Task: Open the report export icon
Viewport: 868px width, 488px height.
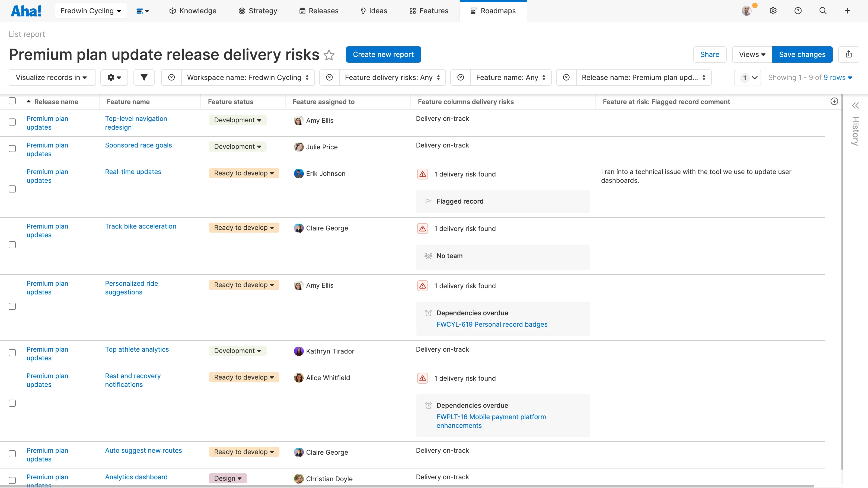Action: tap(849, 54)
